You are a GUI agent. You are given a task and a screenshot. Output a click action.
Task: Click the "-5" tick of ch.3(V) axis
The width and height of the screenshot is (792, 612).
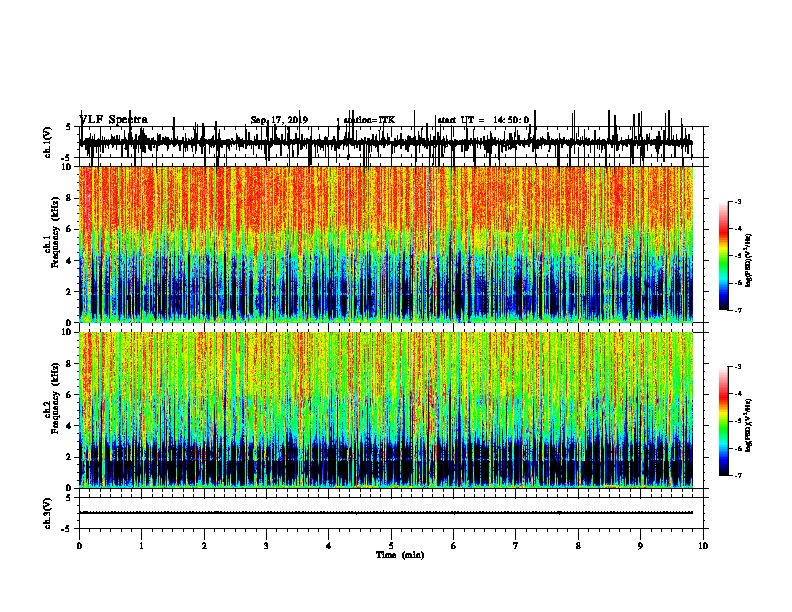point(68,529)
